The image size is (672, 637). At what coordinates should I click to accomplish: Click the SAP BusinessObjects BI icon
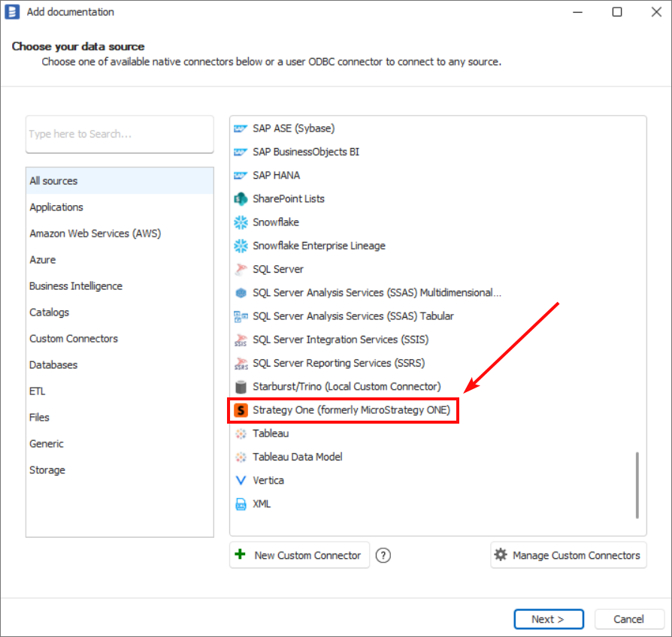click(241, 152)
